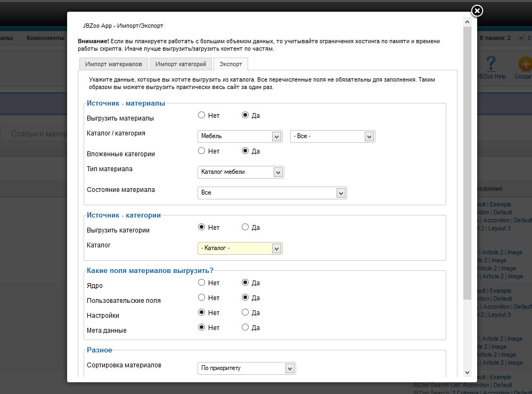Open the '- Каталог -' dropdown

coord(240,248)
